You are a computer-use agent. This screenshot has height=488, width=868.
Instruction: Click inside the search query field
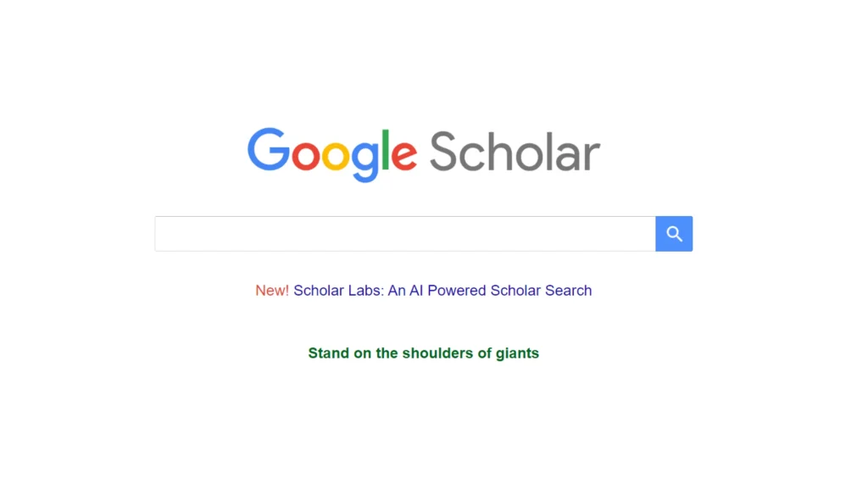pyautogui.click(x=398, y=234)
